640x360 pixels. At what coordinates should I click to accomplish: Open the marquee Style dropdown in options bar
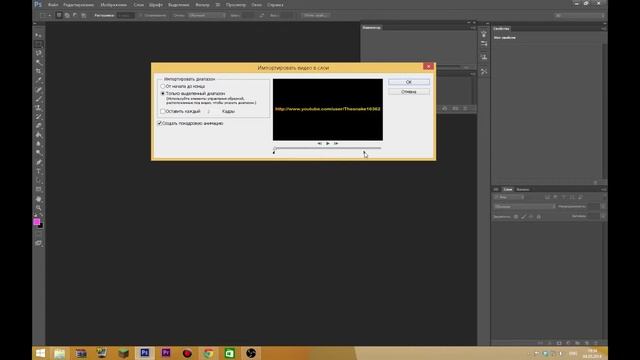pyautogui.click(x=207, y=15)
